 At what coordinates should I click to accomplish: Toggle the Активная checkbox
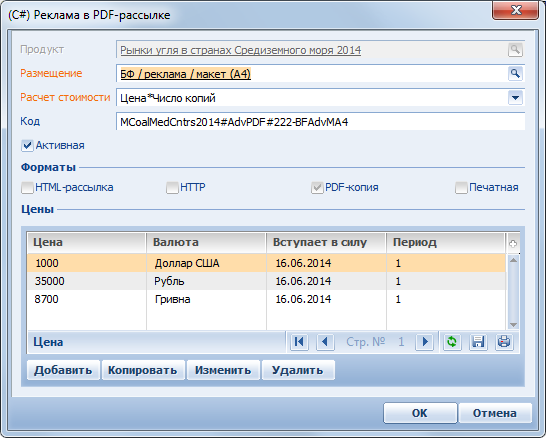pyautogui.click(x=27, y=146)
